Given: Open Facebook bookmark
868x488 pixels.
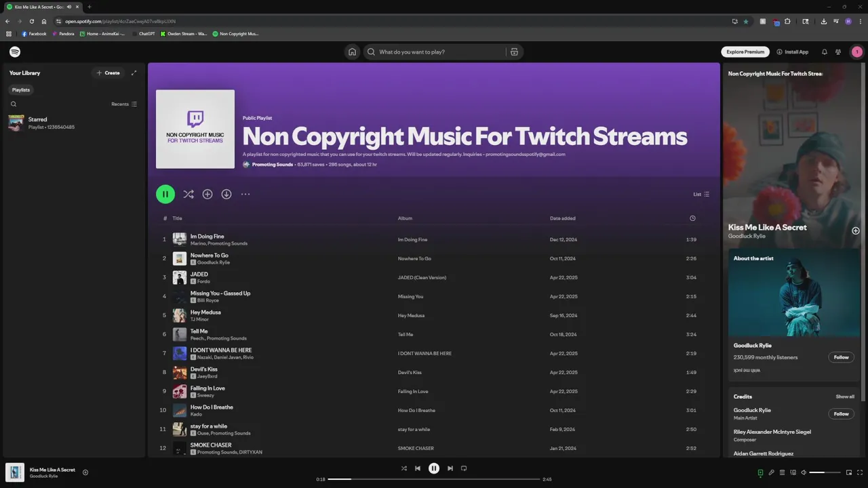Looking at the screenshot, I should (34, 33).
